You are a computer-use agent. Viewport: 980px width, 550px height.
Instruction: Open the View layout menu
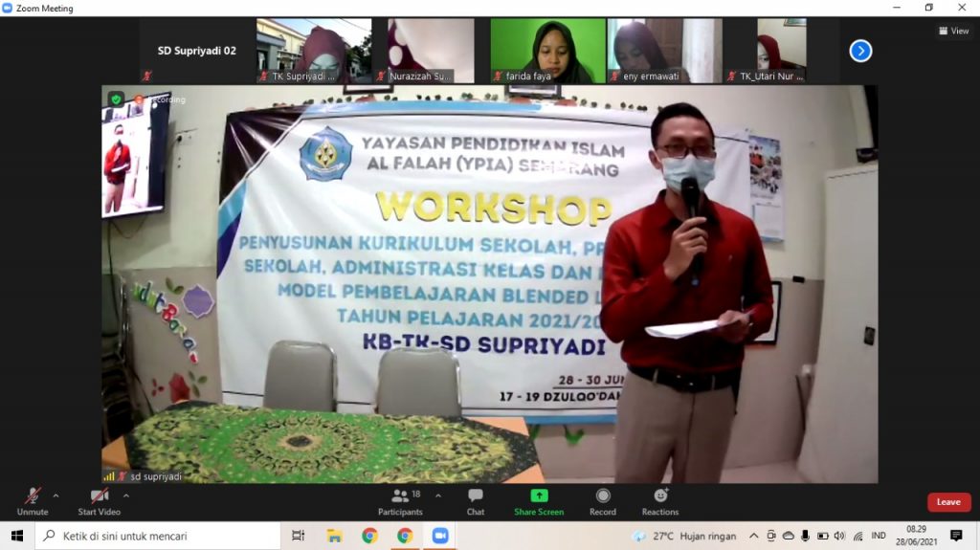[x=954, y=31]
